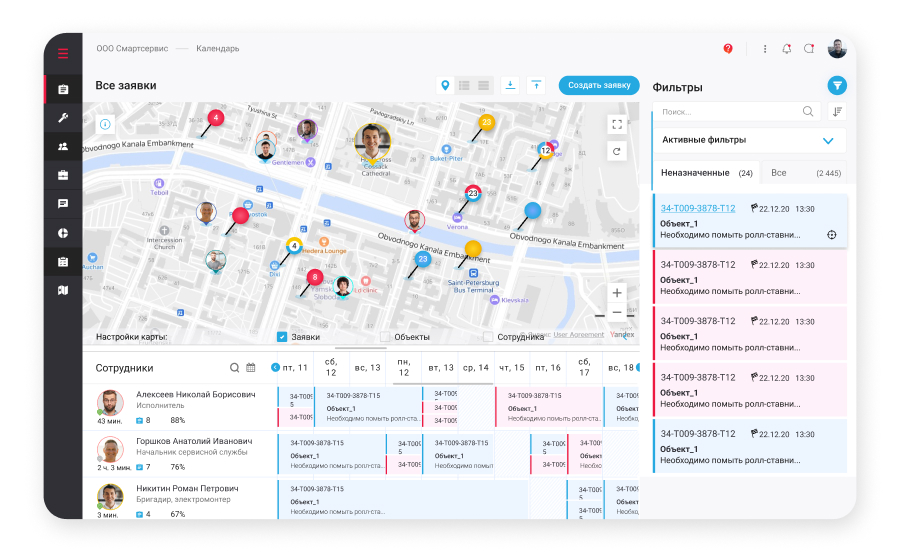Screen dimensions: 900x552
Task: Click the search icon in Сотрудники header
Action: tap(234, 368)
